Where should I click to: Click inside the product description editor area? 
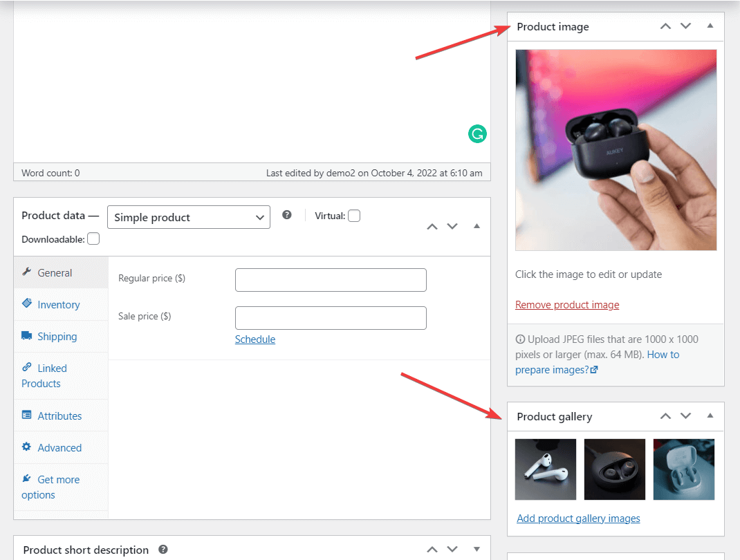tap(252, 82)
